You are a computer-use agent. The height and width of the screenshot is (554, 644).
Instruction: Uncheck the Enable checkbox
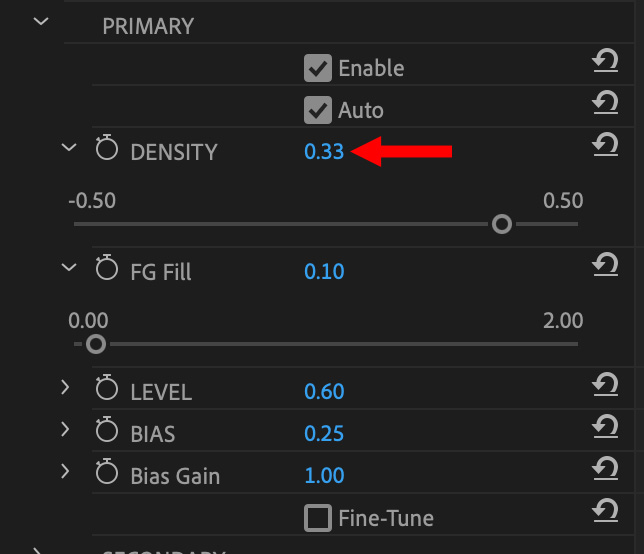(318, 68)
